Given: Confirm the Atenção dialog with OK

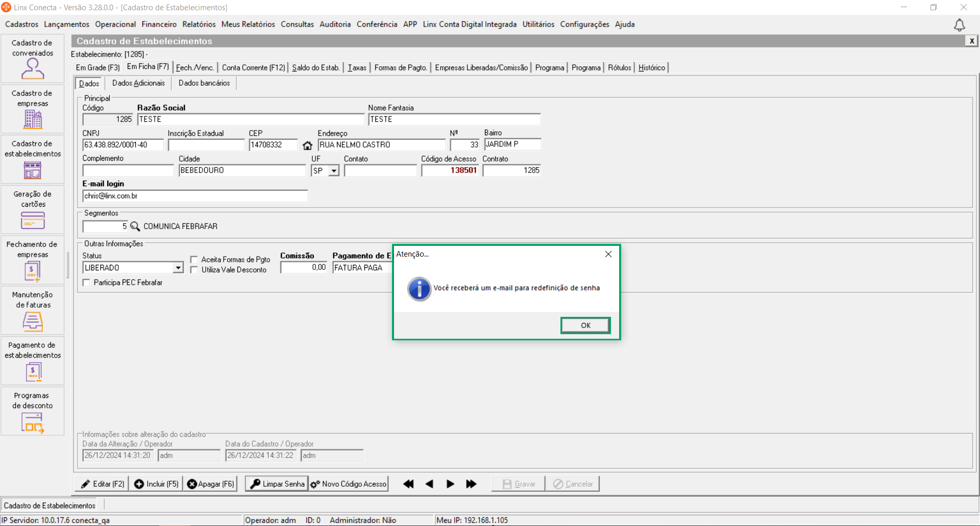Looking at the screenshot, I should (x=585, y=325).
